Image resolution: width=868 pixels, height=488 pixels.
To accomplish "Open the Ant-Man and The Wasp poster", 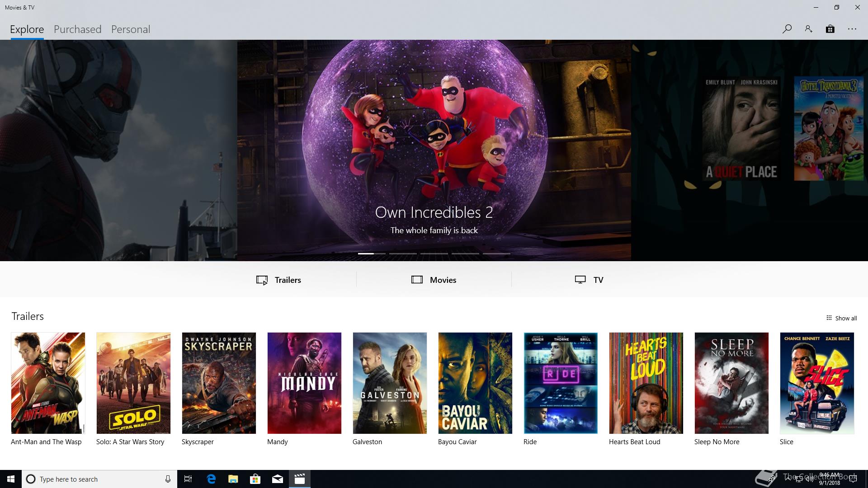I will tap(48, 383).
